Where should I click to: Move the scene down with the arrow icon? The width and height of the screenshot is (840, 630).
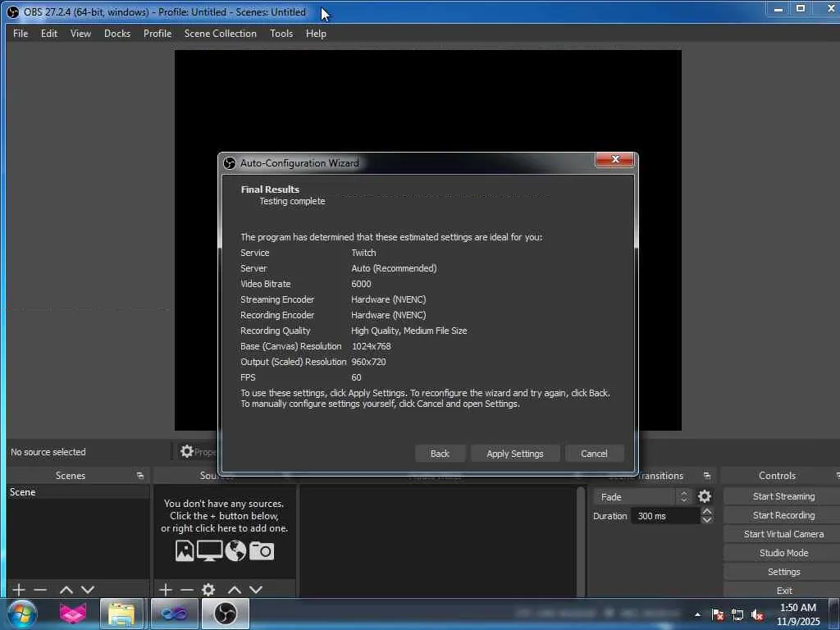pyautogui.click(x=87, y=589)
